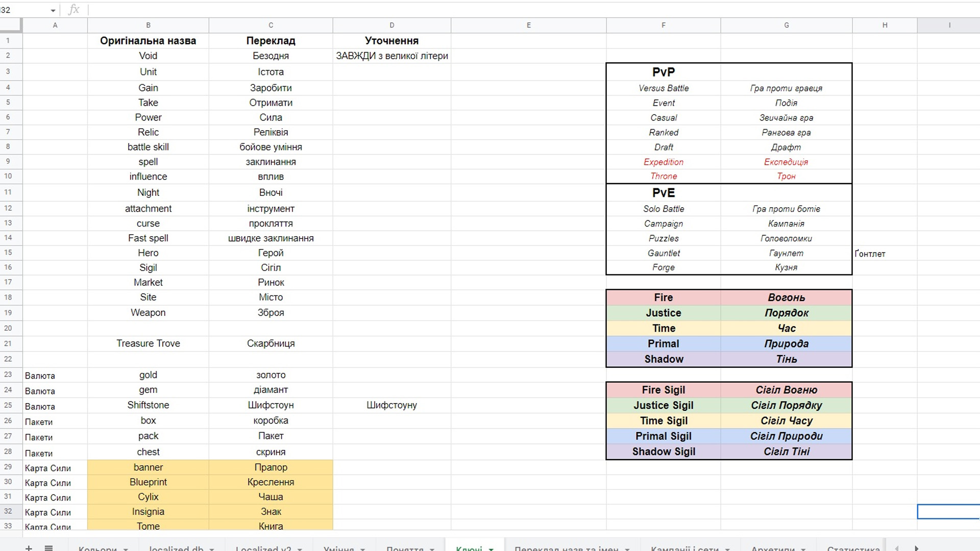The height and width of the screenshot is (551, 980).
Task: Switch to the localized db sheet tab
Action: (176, 548)
